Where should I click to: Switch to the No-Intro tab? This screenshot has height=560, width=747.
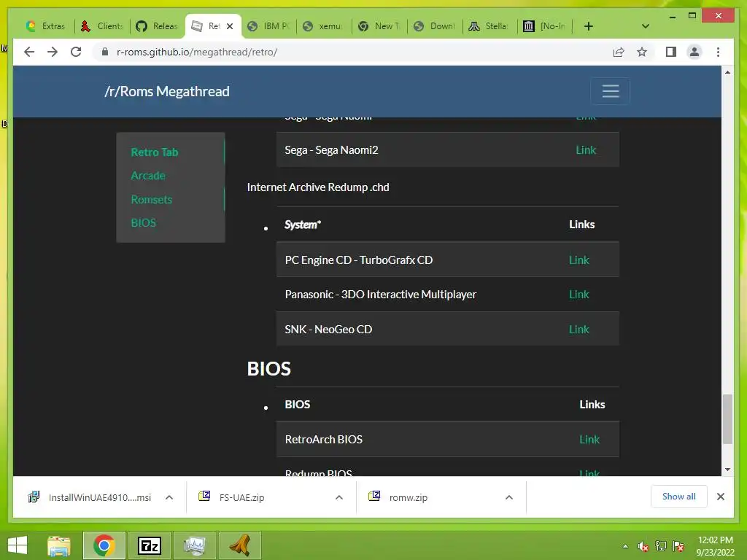[546, 26]
